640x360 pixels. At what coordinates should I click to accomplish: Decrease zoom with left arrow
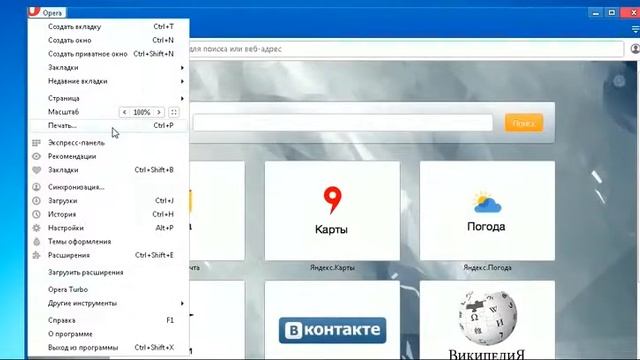pyautogui.click(x=124, y=112)
